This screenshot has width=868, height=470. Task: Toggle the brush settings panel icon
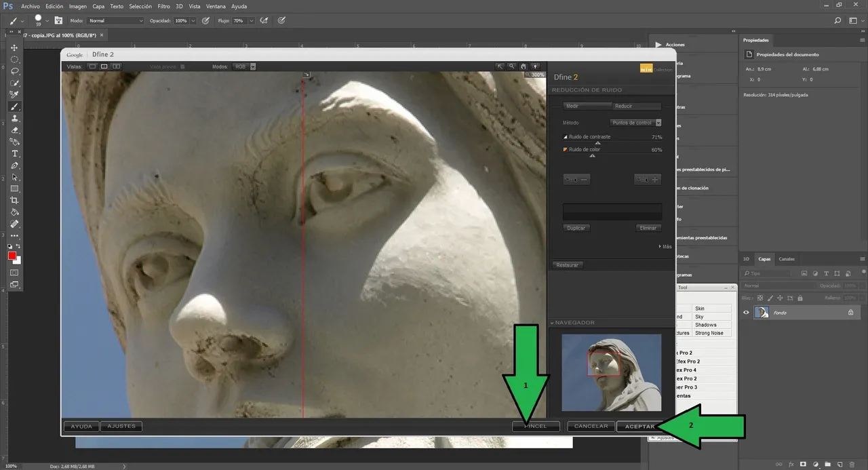click(x=58, y=21)
